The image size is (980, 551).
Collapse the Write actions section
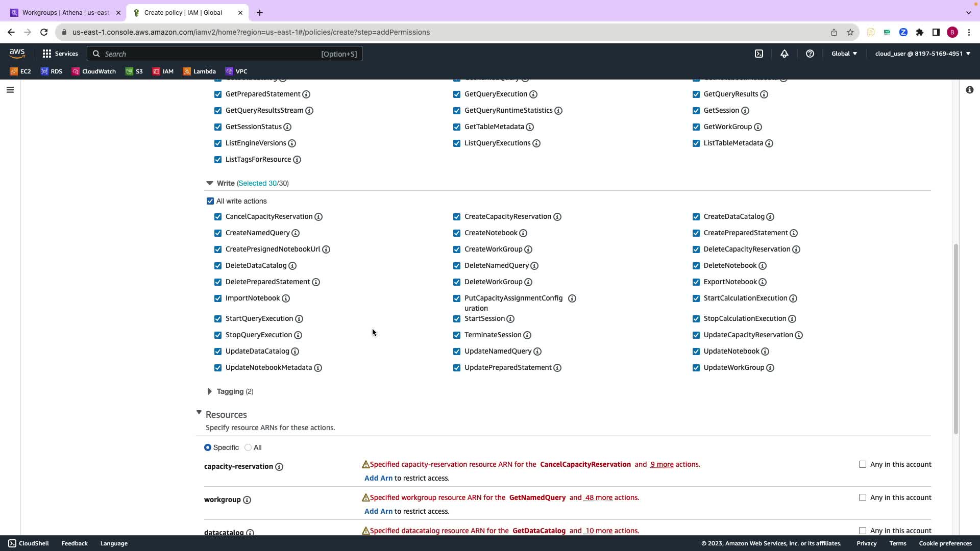coord(210,183)
